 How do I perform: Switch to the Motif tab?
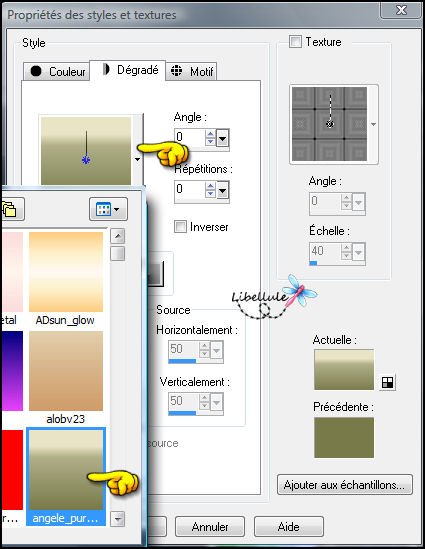pos(191,71)
